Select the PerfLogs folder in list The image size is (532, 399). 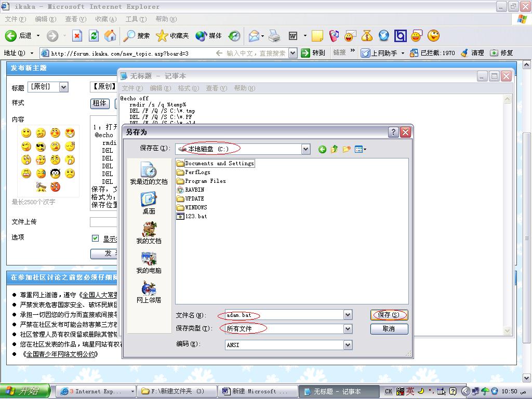[193, 172]
